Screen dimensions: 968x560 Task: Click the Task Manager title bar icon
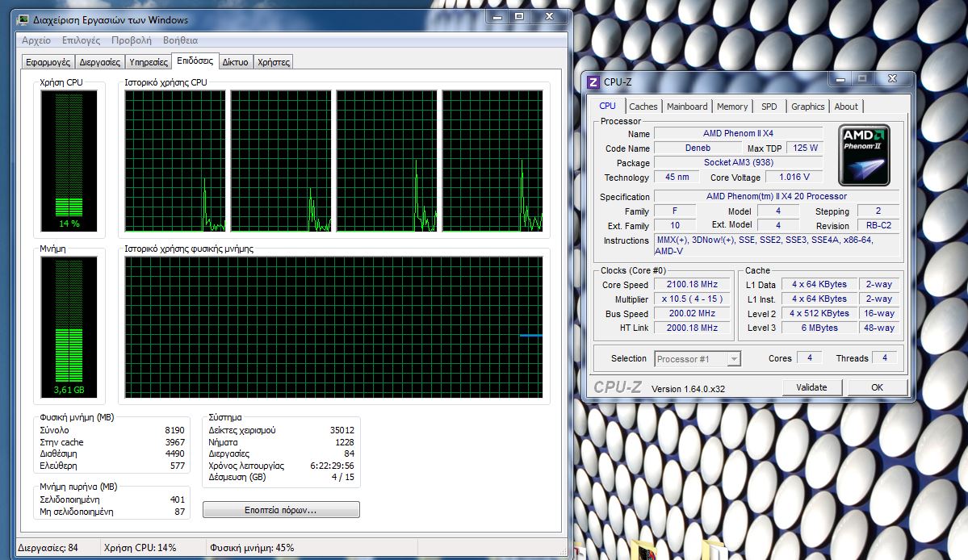pos(23,19)
